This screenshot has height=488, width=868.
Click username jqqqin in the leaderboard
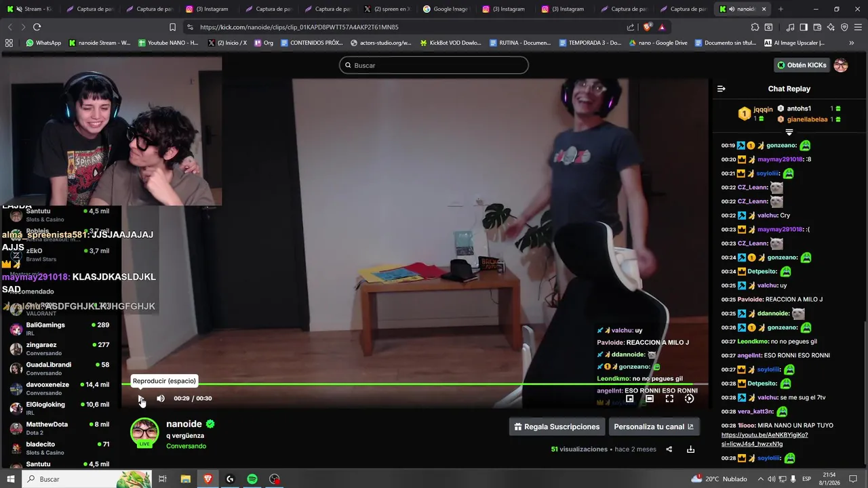pos(763,109)
